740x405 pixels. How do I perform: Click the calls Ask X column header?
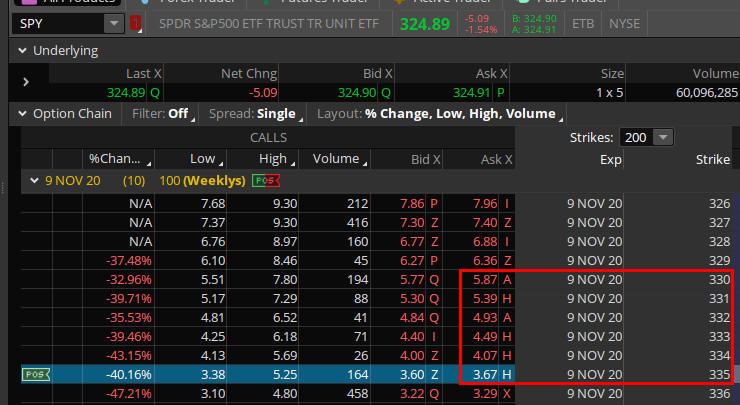pyautogui.click(x=479, y=159)
